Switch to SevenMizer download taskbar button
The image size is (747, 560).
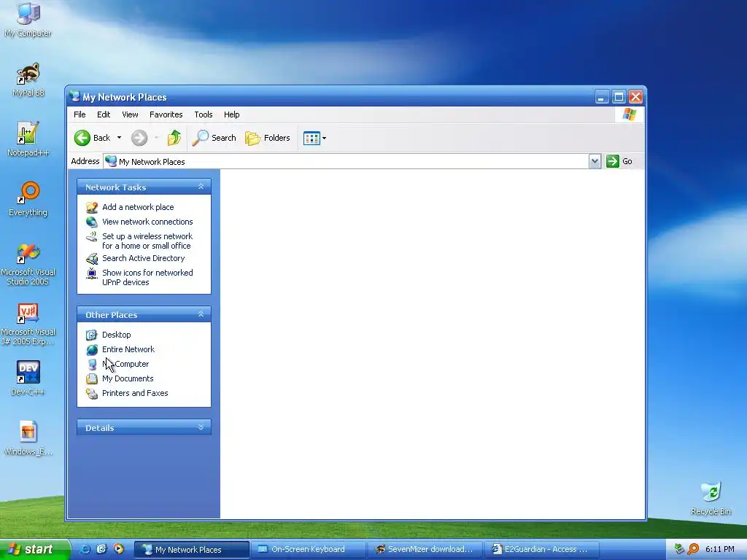pos(425,550)
